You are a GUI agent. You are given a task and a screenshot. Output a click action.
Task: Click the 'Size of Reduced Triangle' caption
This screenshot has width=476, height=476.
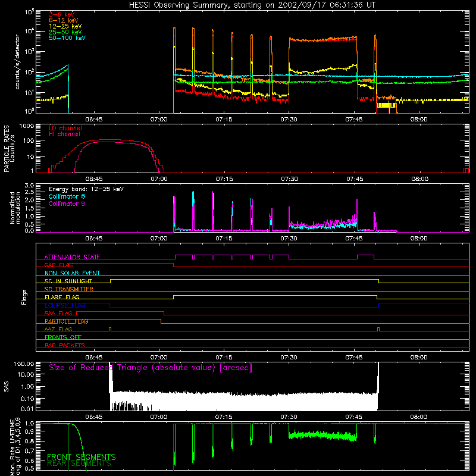[151, 368]
